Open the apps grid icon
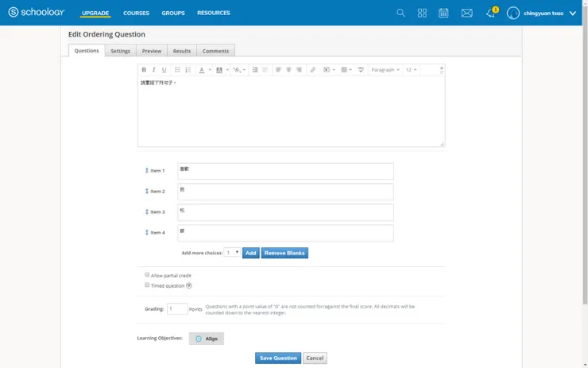This screenshot has height=368, width=588. click(x=422, y=14)
